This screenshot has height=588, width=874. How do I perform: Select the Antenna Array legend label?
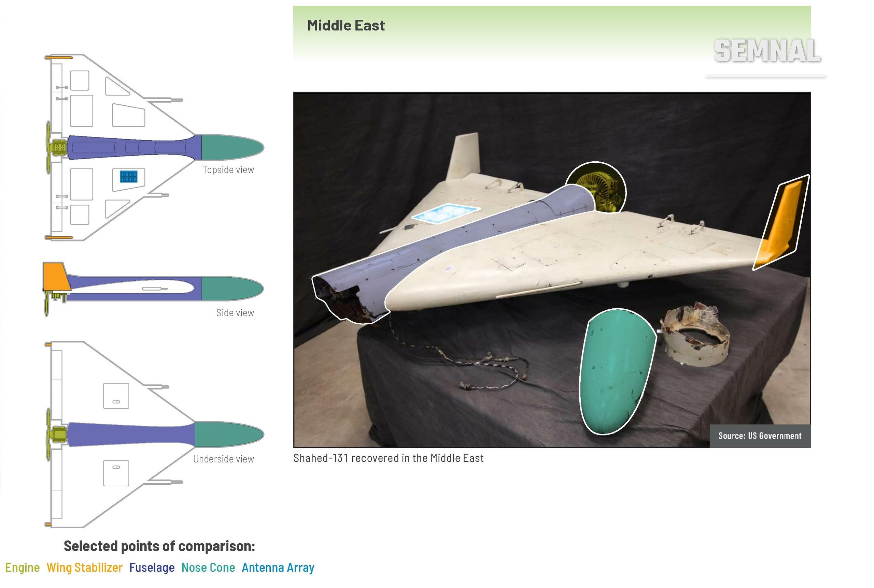pyautogui.click(x=278, y=568)
